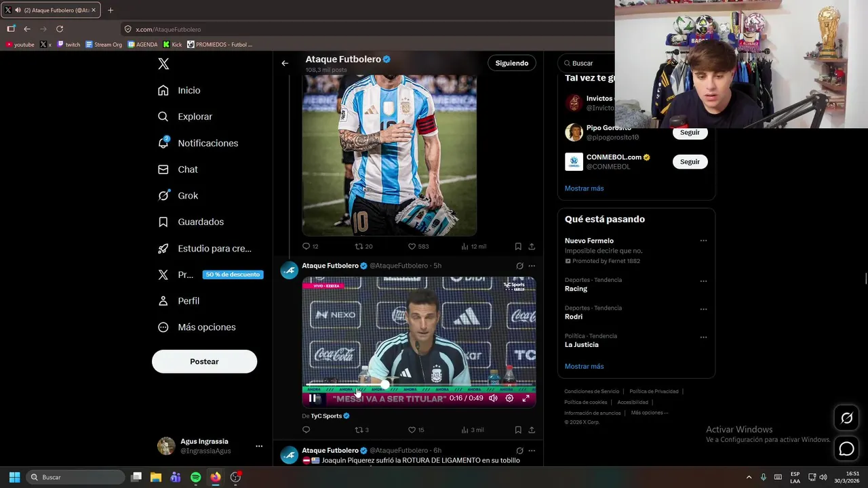
Task: Show hidden icons in system tray
Action: click(749, 477)
